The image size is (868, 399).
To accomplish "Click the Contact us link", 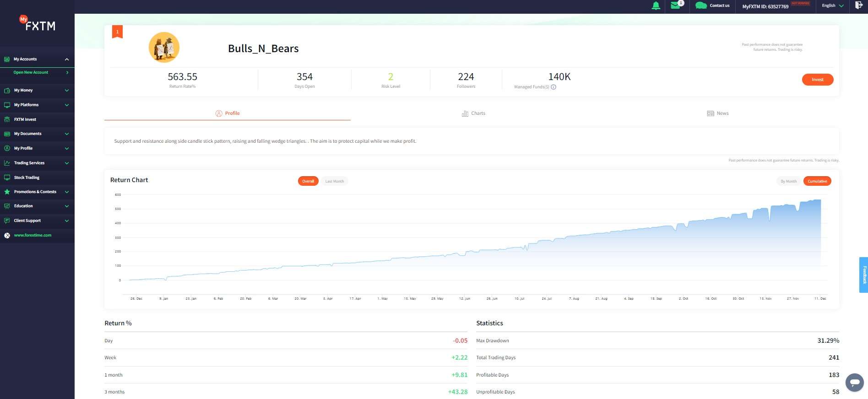I will [x=720, y=5].
